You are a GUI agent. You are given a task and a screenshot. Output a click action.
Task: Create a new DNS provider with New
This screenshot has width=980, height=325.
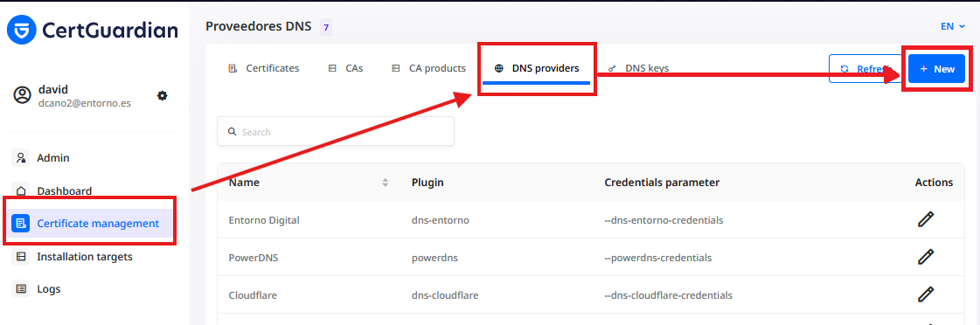(x=937, y=69)
